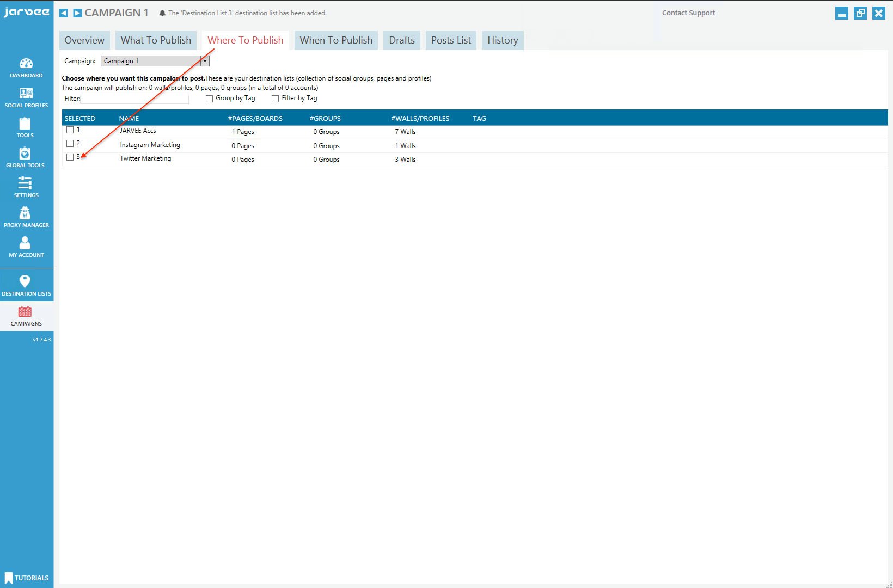Close the Jarvee window

coord(879,13)
